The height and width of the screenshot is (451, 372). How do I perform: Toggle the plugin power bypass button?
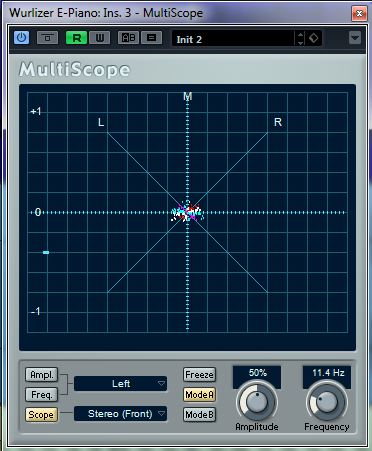coord(21,38)
